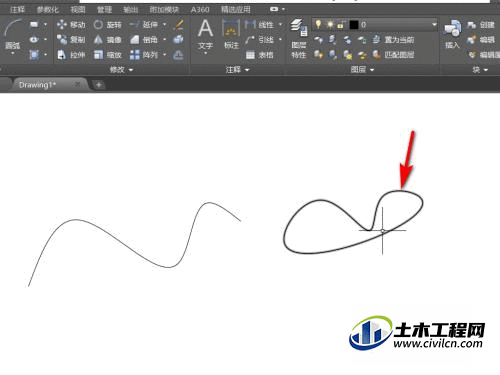Activate the Array (阵列) tool
500x375 pixels.
(x=143, y=55)
